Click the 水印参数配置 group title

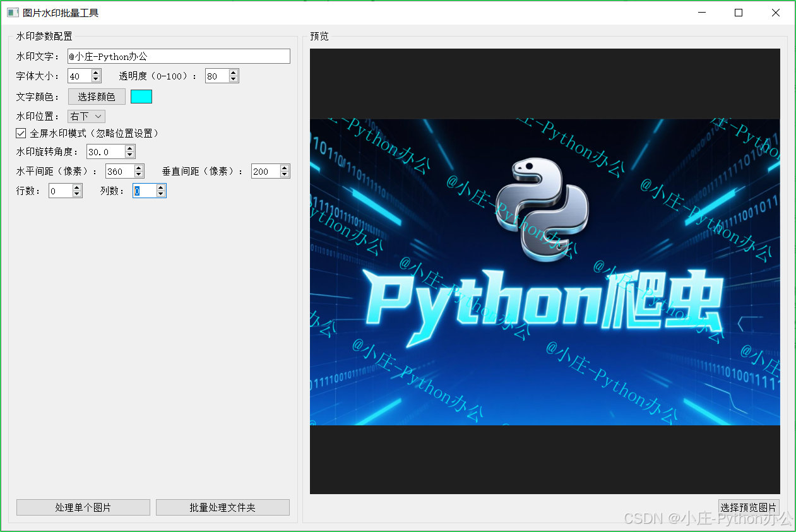coord(44,36)
